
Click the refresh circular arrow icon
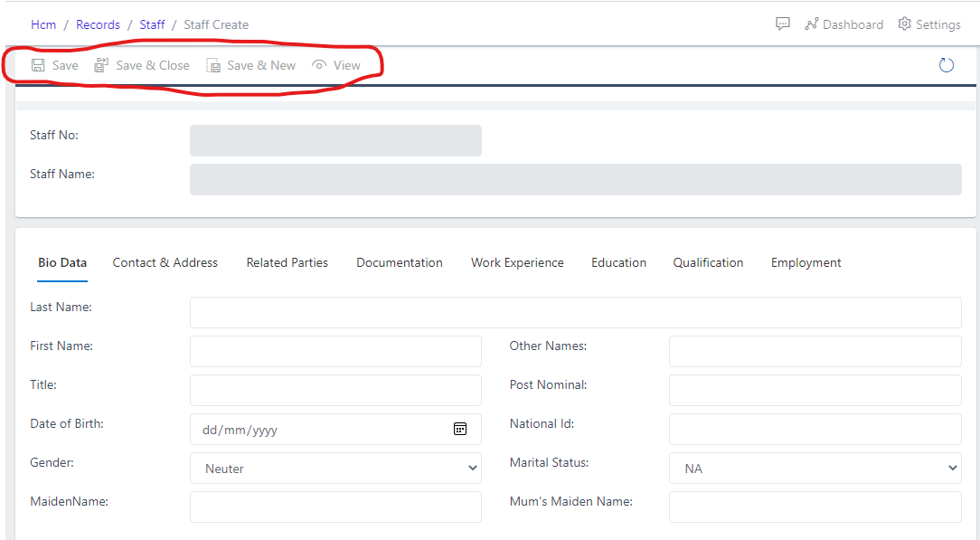point(946,64)
